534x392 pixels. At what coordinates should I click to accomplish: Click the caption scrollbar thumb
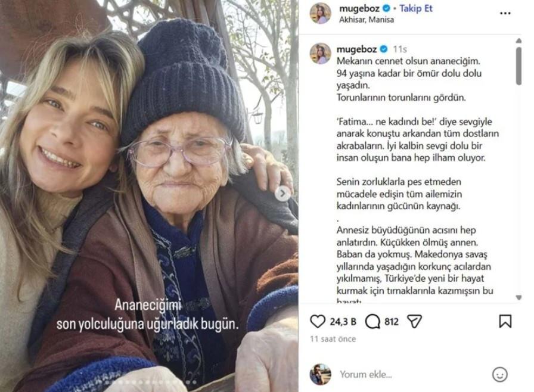519,66
